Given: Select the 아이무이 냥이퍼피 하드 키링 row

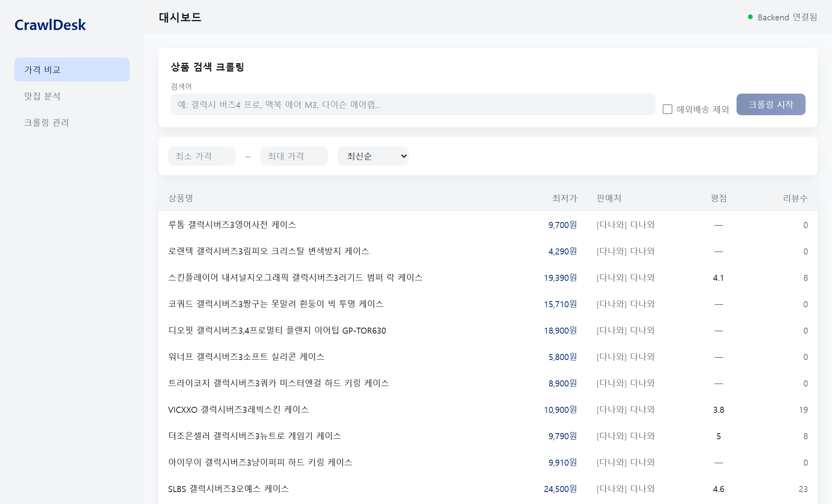Looking at the screenshot, I should tap(488, 462).
